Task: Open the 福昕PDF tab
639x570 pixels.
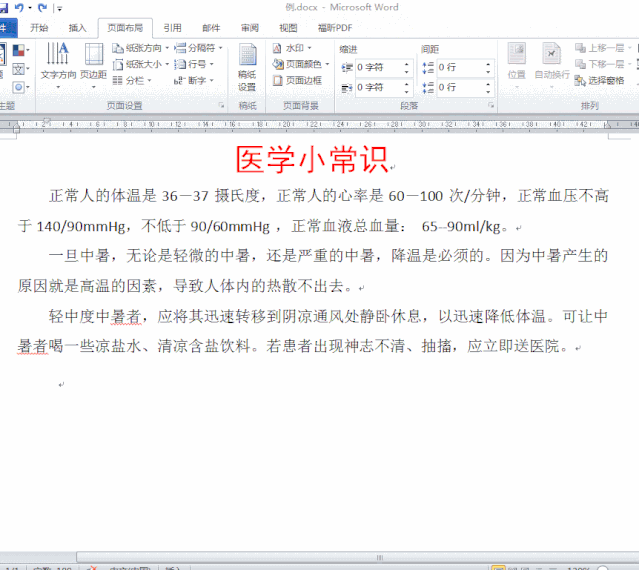Action: (x=335, y=28)
